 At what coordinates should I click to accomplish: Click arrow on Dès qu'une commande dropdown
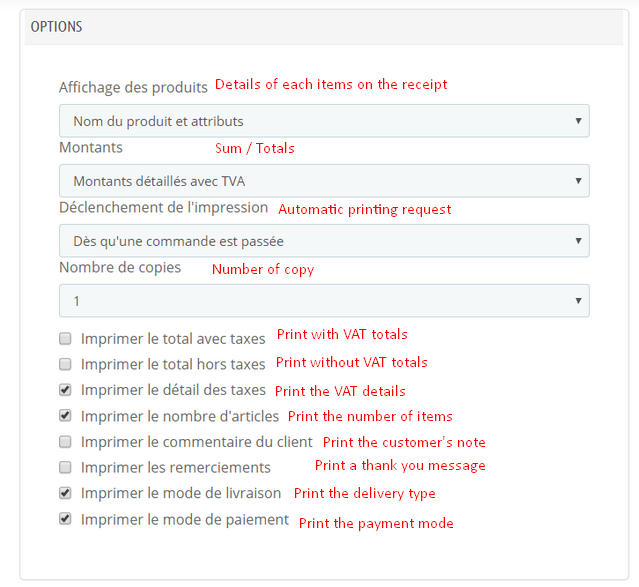(x=578, y=241)
